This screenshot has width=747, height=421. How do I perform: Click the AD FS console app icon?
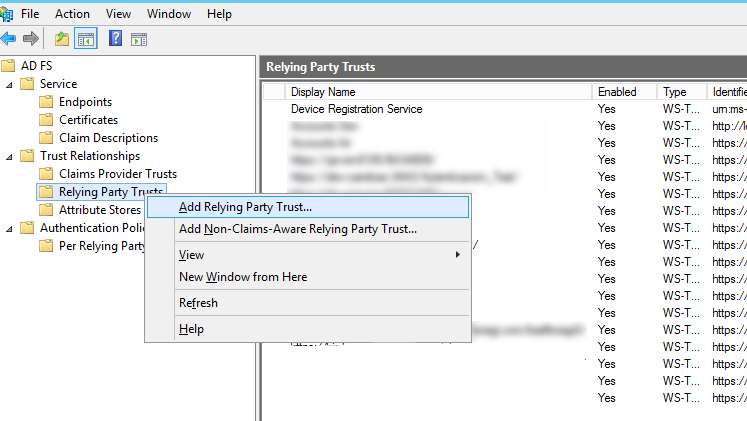6,14
